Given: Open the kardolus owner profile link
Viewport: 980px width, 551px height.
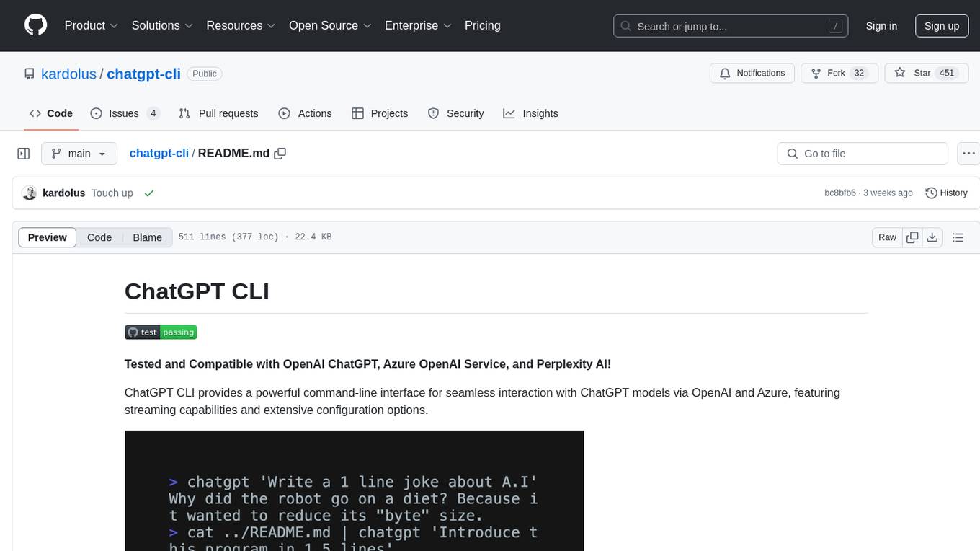Looking at the screenshot, I should click(x=68, y=74).
